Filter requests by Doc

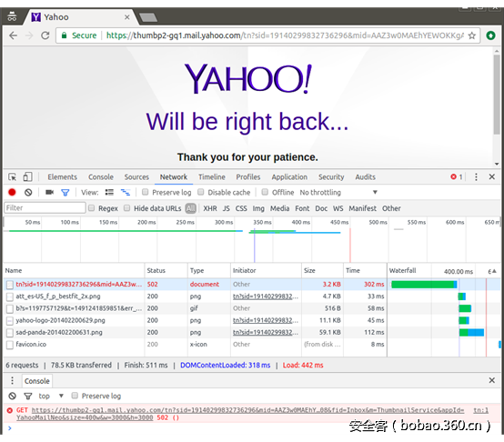[321, 208]
